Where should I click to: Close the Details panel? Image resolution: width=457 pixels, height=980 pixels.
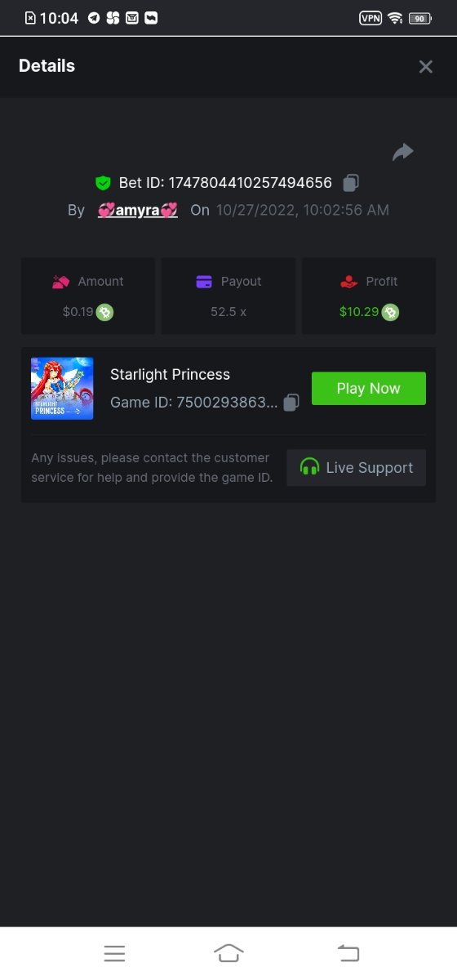click(425, 67)
